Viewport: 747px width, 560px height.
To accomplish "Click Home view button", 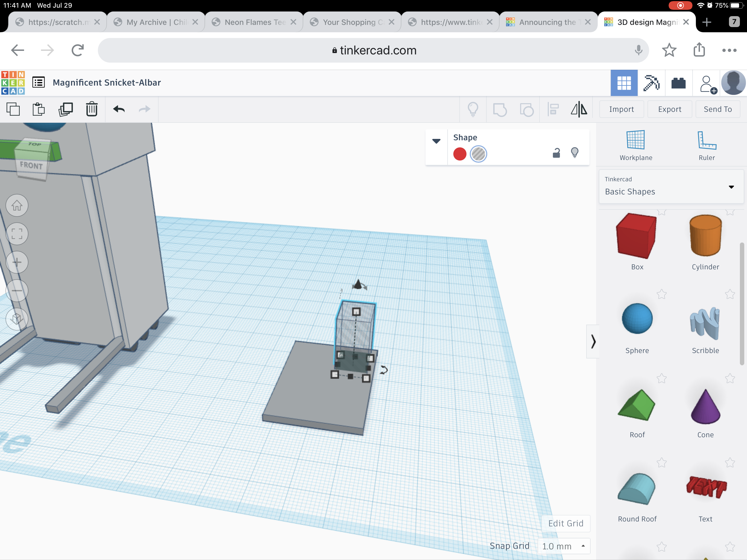I will (x=17, y=205).
